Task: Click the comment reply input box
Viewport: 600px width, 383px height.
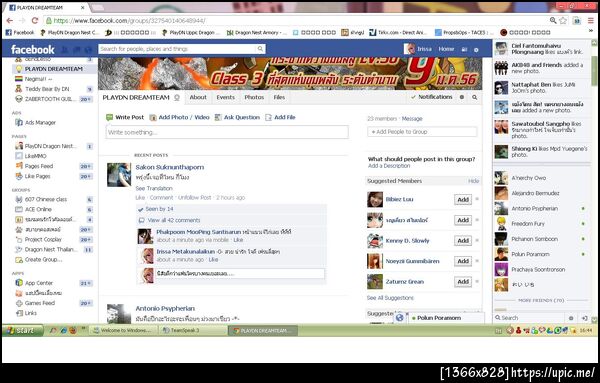Action: tap(240, 274)
